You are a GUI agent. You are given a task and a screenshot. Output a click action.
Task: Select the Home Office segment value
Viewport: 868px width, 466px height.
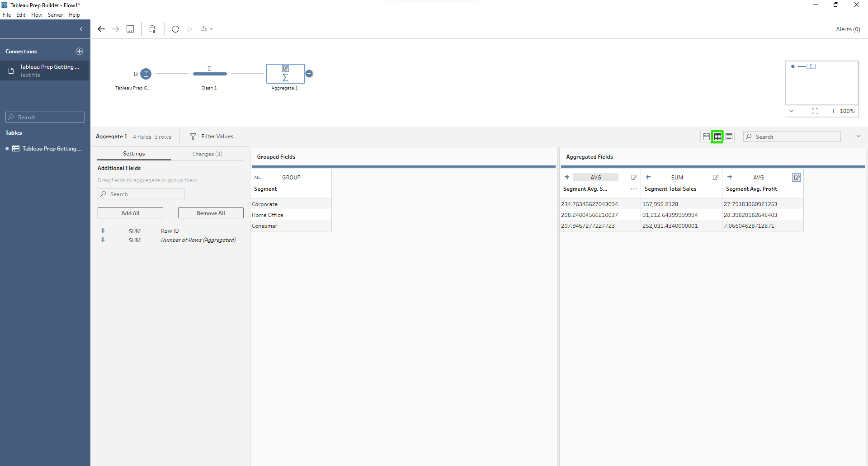291,215
